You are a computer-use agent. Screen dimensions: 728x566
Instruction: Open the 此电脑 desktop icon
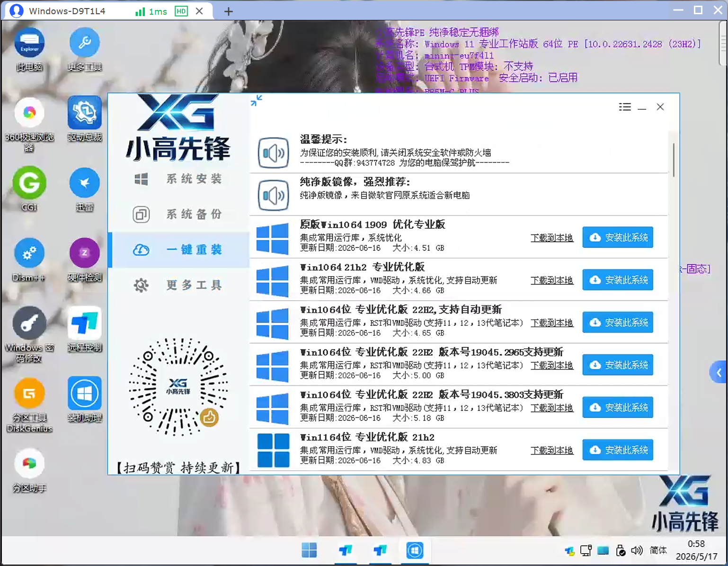pyautogui.click(x=29, y=49)
